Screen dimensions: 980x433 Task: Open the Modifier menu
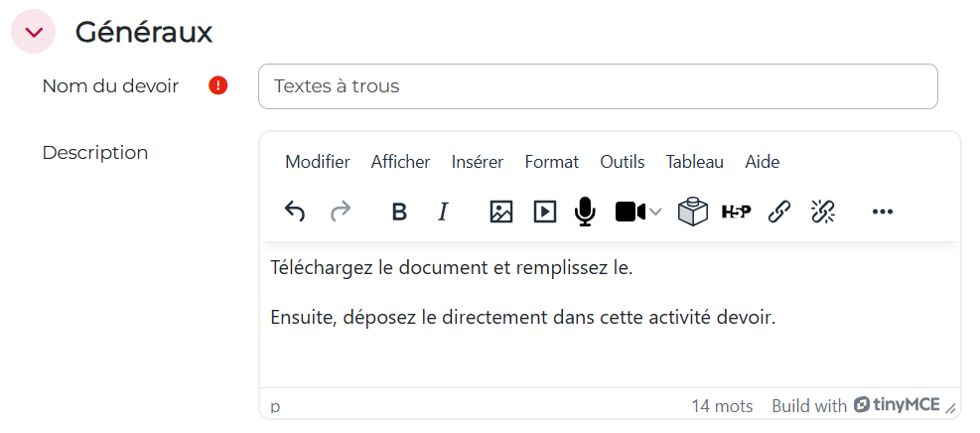coord(317,162)
